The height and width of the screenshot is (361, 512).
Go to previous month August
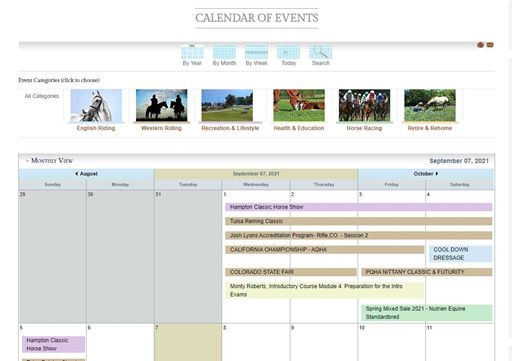(86, 174)
